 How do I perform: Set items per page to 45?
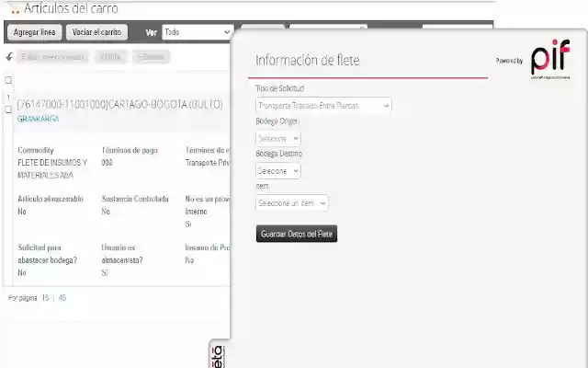(62, 298)
